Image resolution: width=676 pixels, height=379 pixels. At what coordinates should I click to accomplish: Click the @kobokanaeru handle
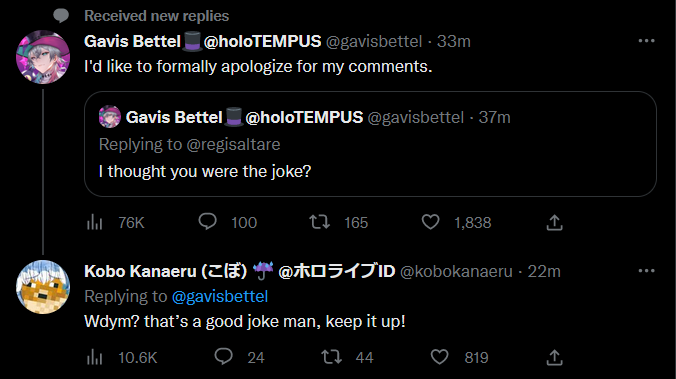pyautogui.click(x=456, y=272)
